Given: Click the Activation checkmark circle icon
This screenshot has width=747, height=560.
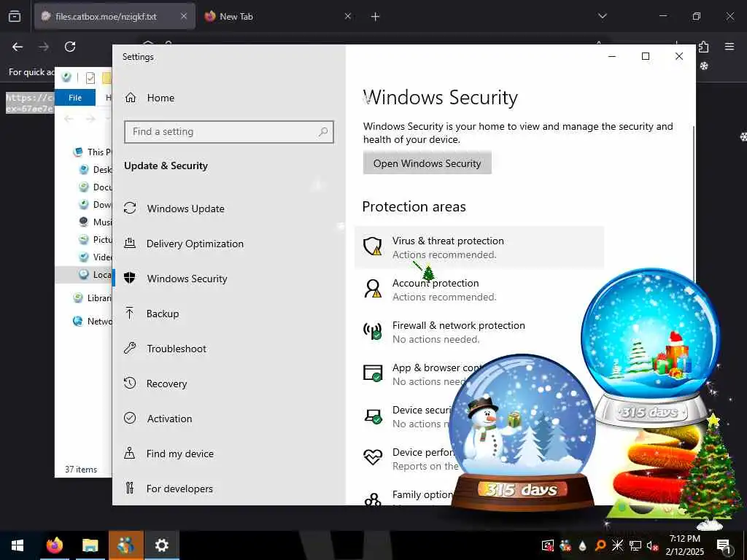Looking at the screenshot, I should click(130, 418).
